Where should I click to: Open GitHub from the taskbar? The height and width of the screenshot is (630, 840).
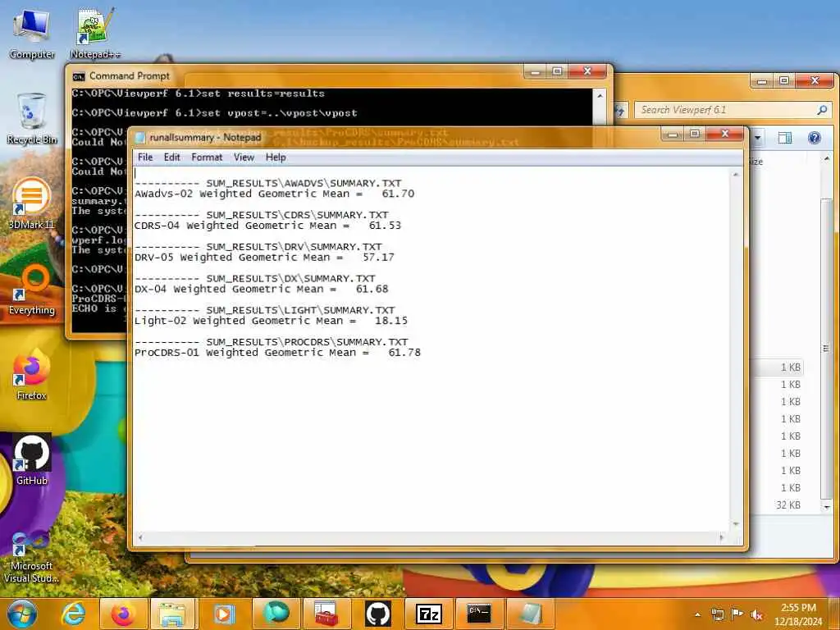point(377,614)
